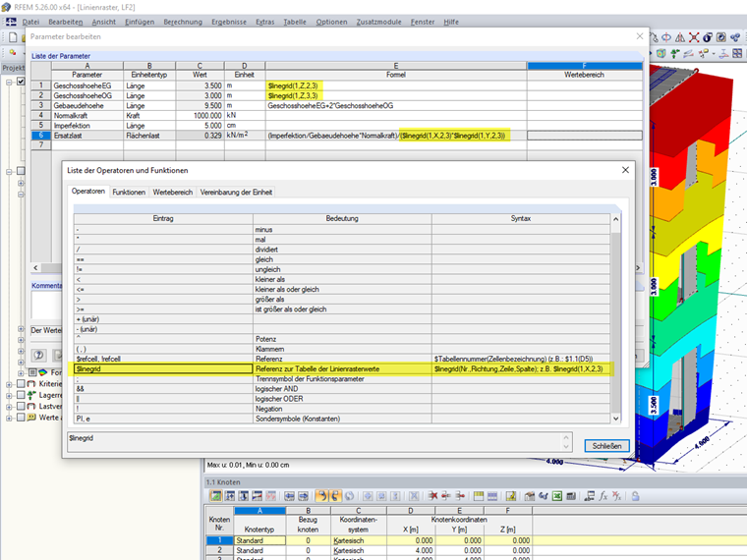Viewport: 747px width, 560px height.
Task: Expand the Werte tree node
Action: [9, 418]
